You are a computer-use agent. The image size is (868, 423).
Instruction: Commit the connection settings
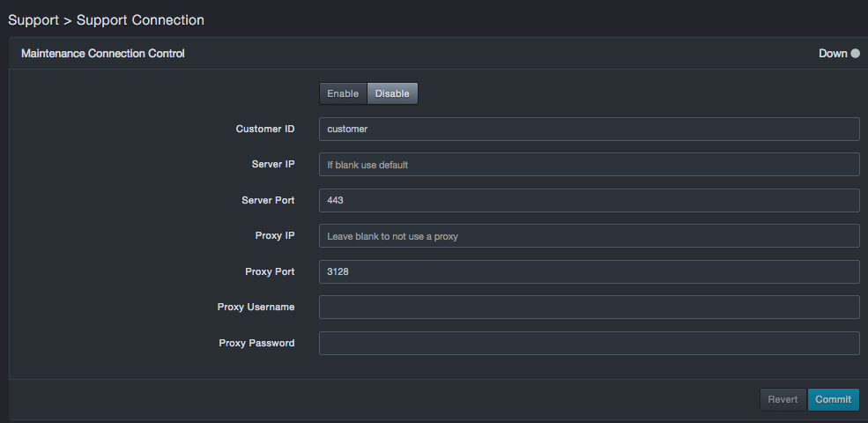tap(833, 399)
